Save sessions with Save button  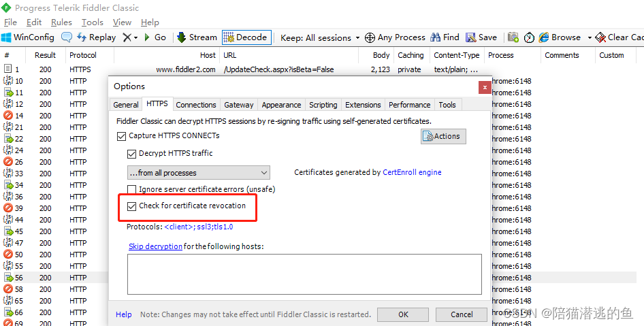click(481, 37)
